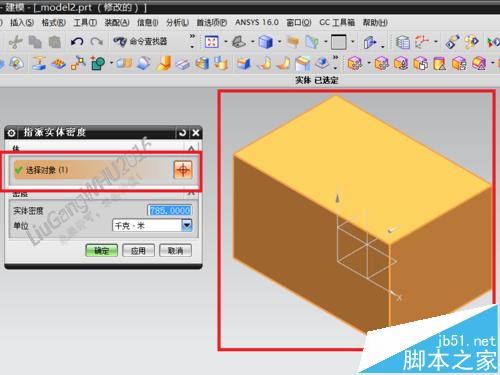Click the two-diamond chain icon
Viewport: 500px width, 375px height.
[x=453, y=42]
